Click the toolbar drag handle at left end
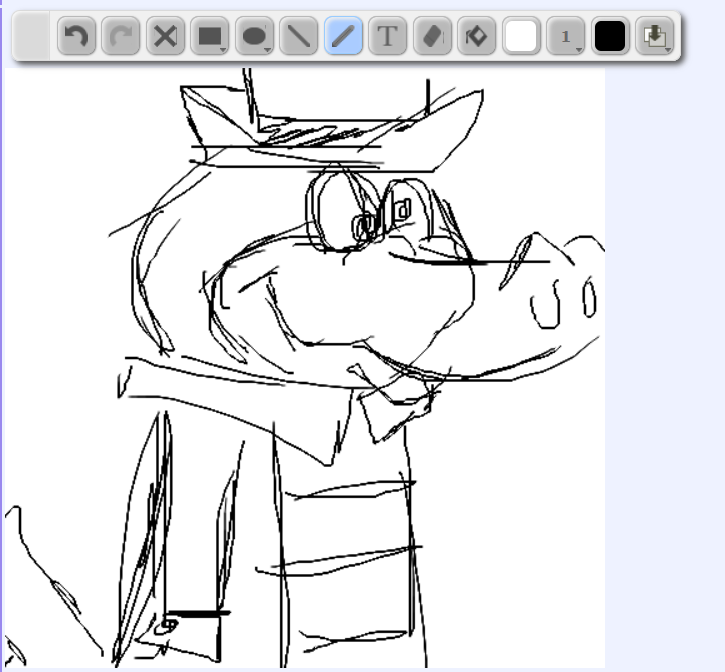The width and height of the screenshot is (725, 672). [31, 36]
